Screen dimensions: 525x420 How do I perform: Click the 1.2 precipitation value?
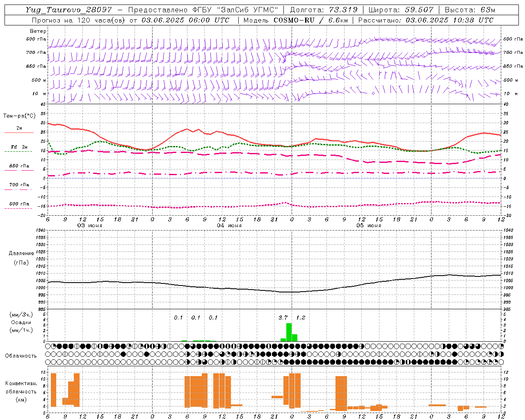click(x=301, y=318)
